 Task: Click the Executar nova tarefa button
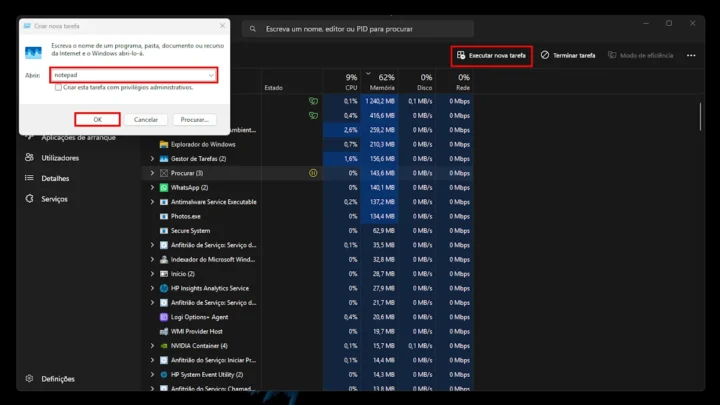491,55
